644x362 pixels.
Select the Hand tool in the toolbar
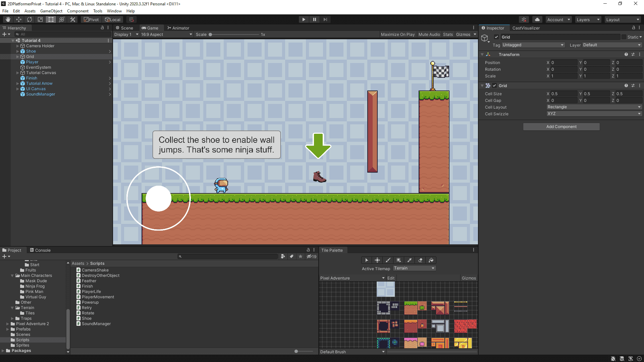coord(7,19)
